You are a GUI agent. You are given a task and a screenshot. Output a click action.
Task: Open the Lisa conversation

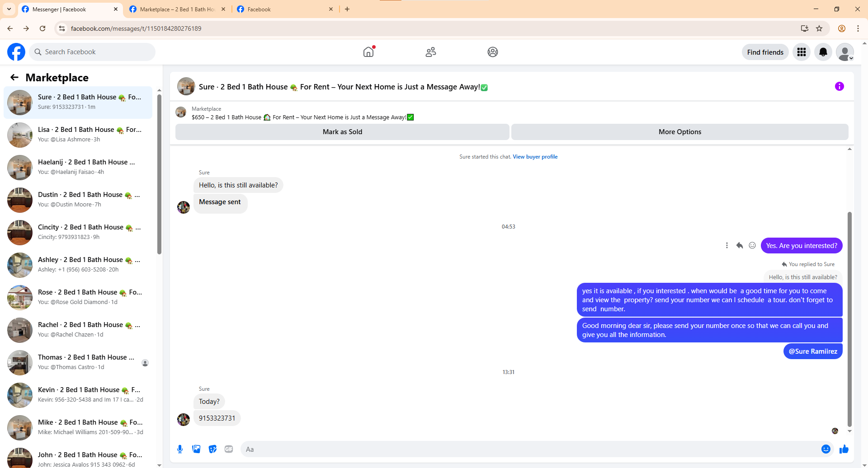click(78, 135)
